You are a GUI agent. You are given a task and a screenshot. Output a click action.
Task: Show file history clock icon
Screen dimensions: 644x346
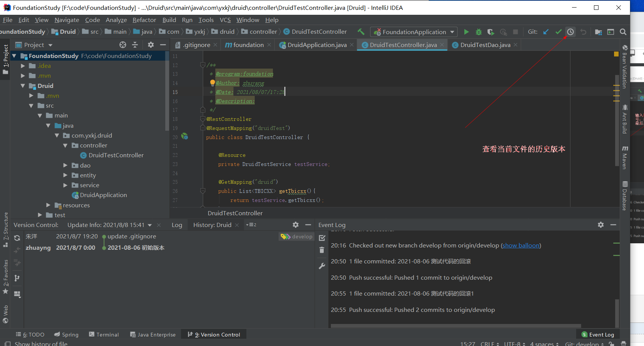tap(570, 32)
